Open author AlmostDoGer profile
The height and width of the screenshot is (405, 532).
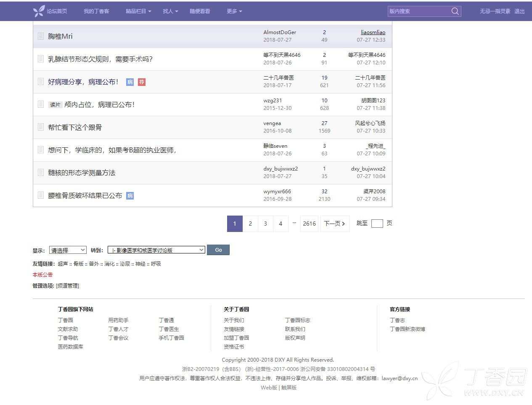point(280,32)
